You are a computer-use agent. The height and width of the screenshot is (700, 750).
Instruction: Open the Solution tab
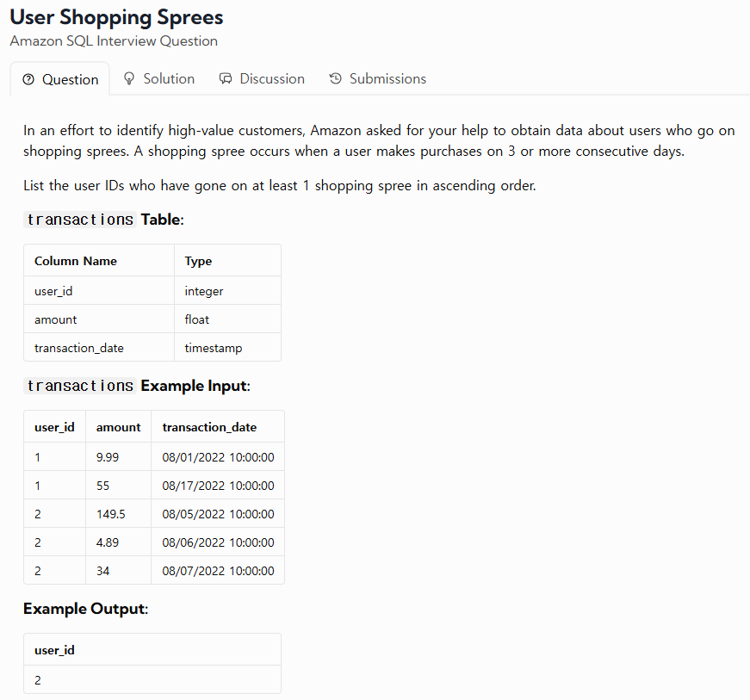[x=158, y=79]
